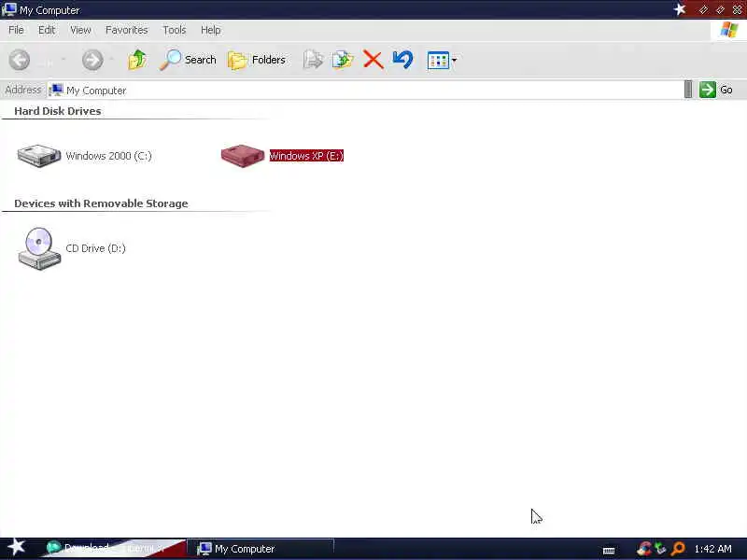
Task: Click the highlighted Windows XP (E:) label
Action: click(x=306, y=156)
